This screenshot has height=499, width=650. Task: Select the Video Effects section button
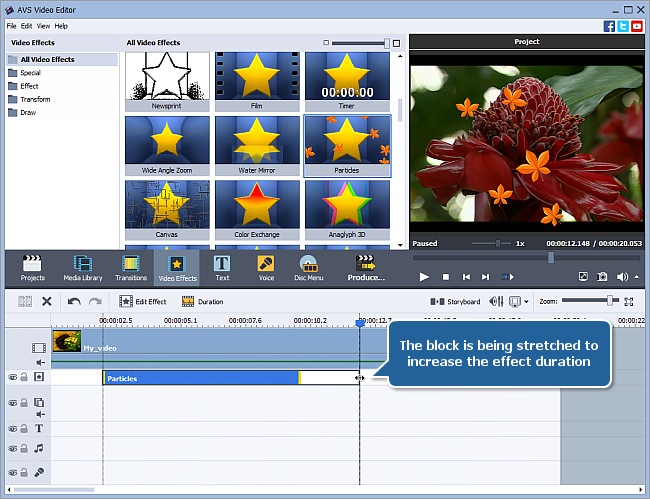tap(177, 268)
